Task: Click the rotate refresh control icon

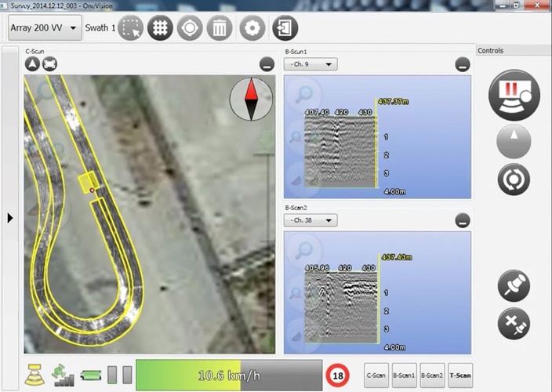Action: [x=514, y=180]
